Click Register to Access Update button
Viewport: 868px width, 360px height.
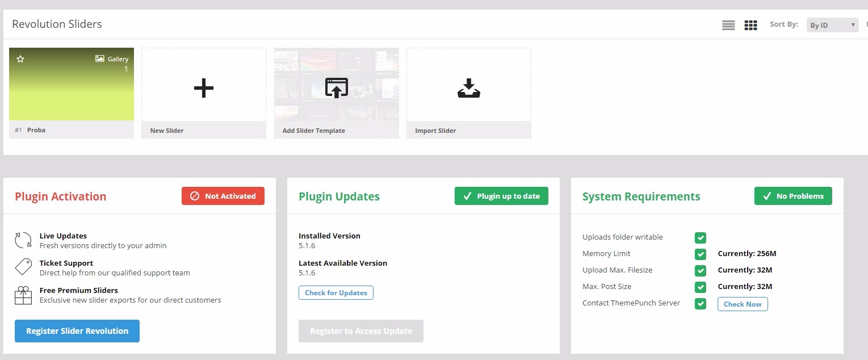(x=361, y=331)
